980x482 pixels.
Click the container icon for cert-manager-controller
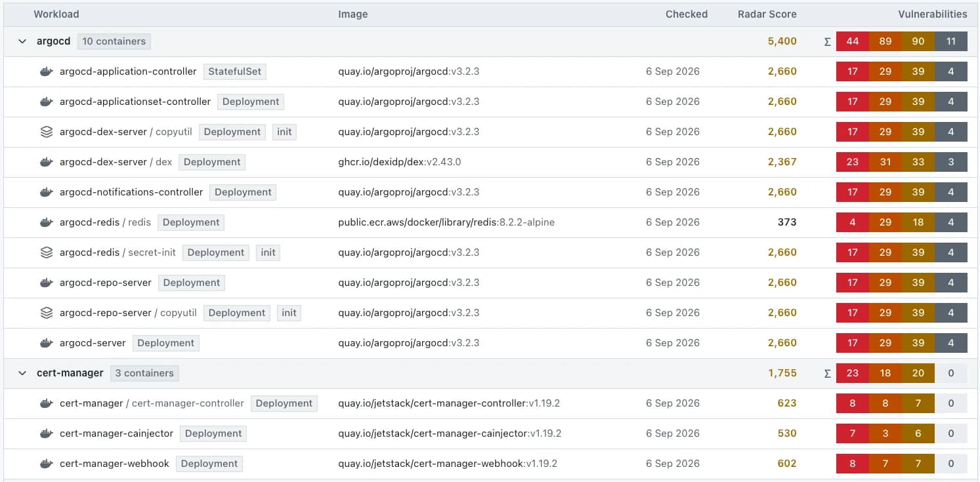click(46, 403)
